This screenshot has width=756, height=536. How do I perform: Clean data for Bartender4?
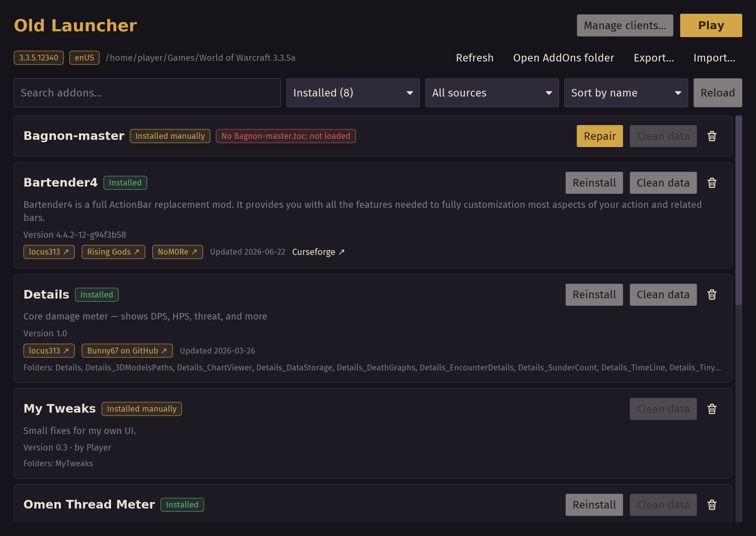click(x=663, y=183)
